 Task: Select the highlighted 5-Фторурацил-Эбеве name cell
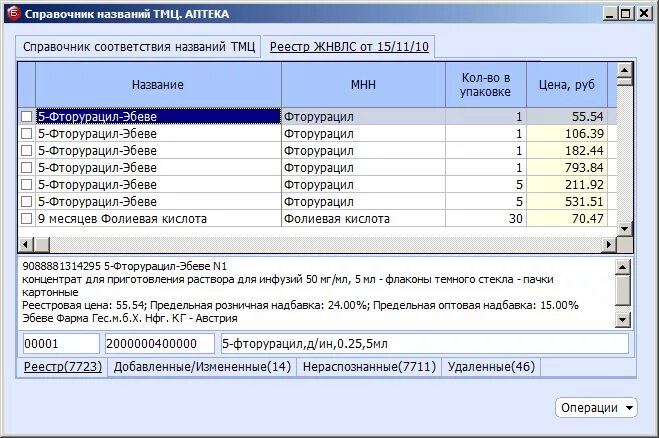point(158,116)
